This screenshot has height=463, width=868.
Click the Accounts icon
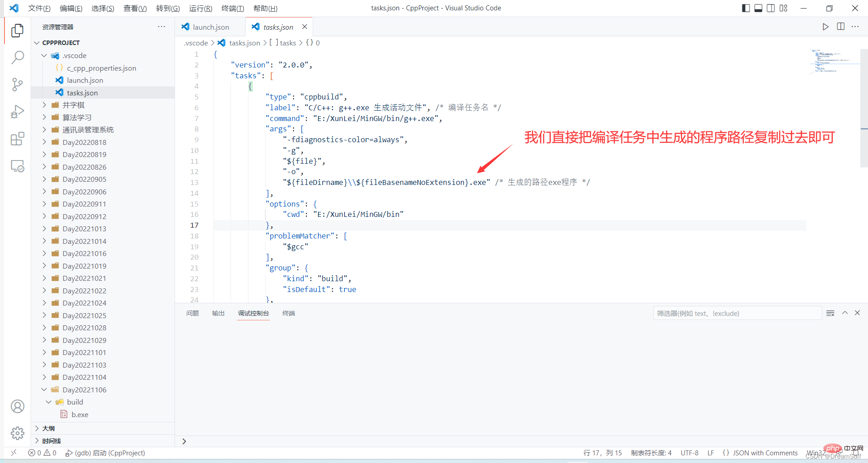click(17, 406)
